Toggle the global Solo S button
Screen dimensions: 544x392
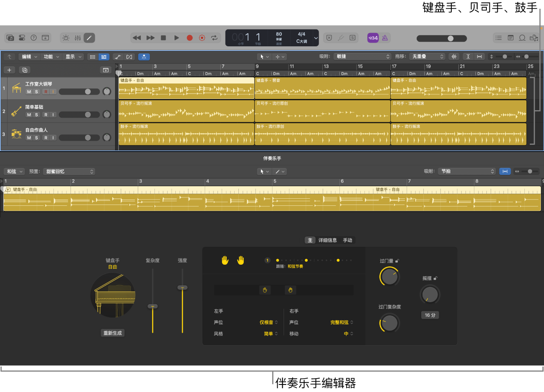(353, 38)
